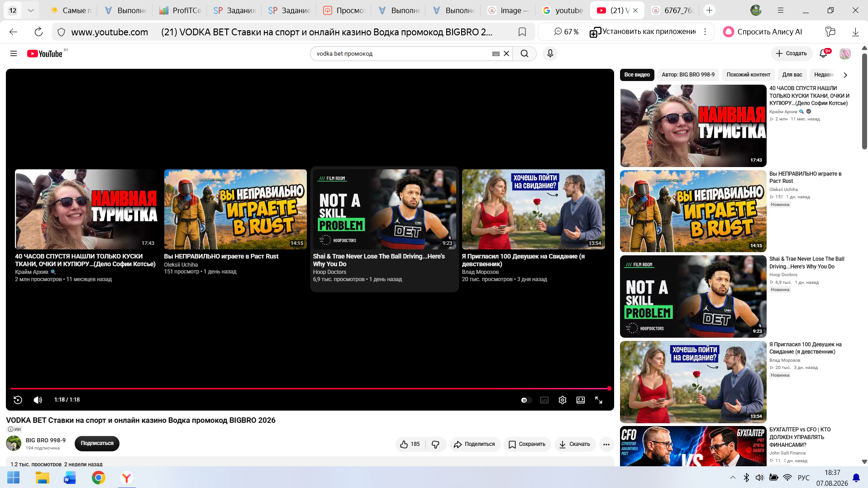Open the 67 % page reviews indicator
The image size is (868, 488).
click(x=566, y=32)
